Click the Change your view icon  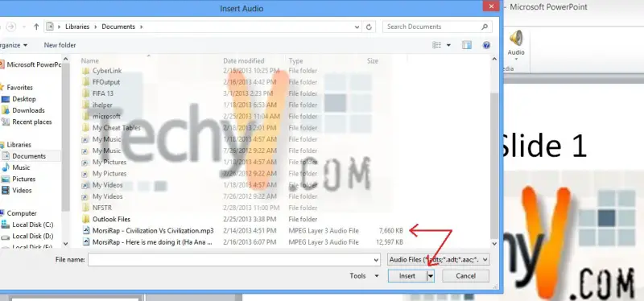(436, 45)
